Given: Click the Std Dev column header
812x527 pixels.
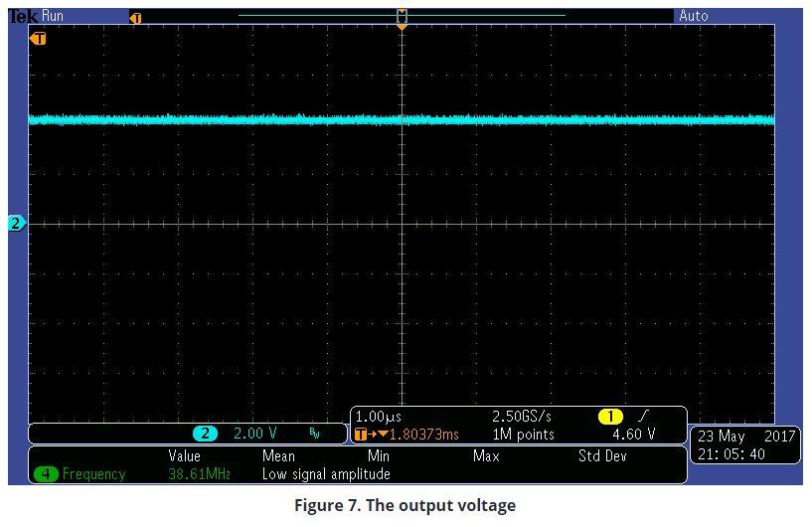Looking at the screenshot, I should point(602,456).
